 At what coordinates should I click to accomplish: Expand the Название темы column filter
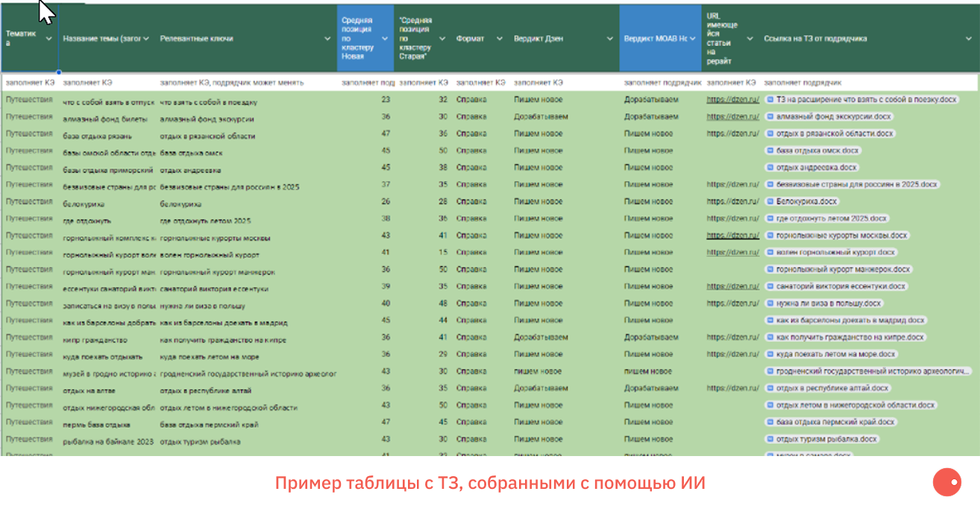click(x=146, y=38)
